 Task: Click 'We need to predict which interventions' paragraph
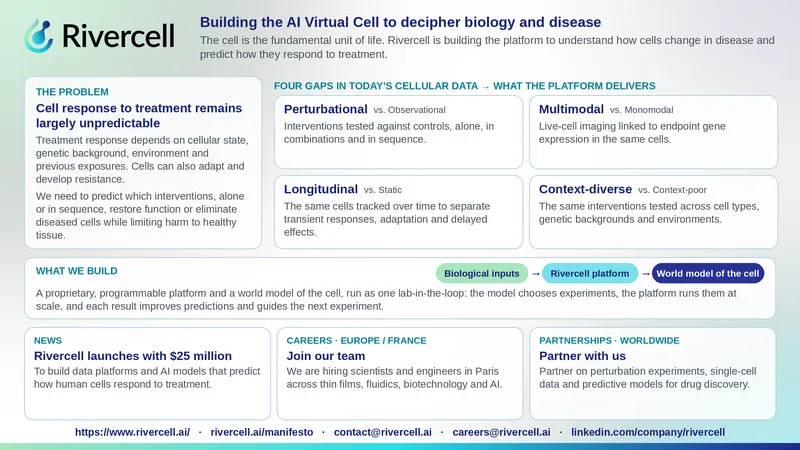[x=140, y=215]
